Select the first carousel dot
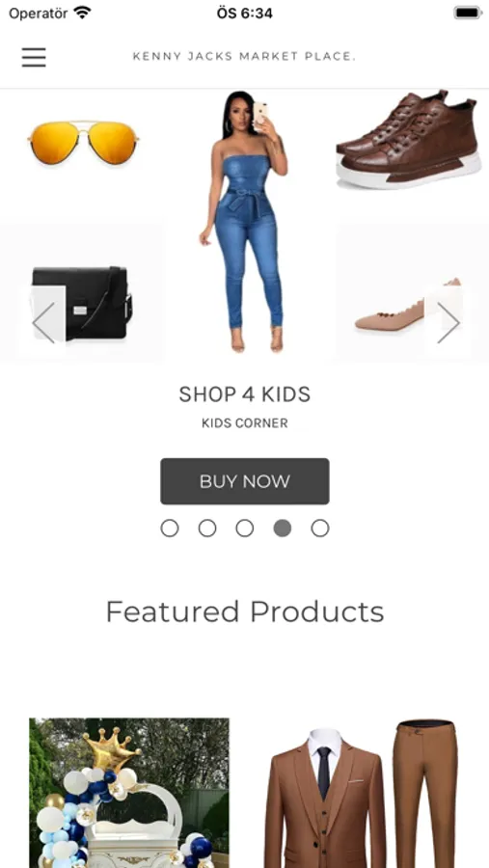This screenshot has height=868, width=489. click(x=170, y=529)
